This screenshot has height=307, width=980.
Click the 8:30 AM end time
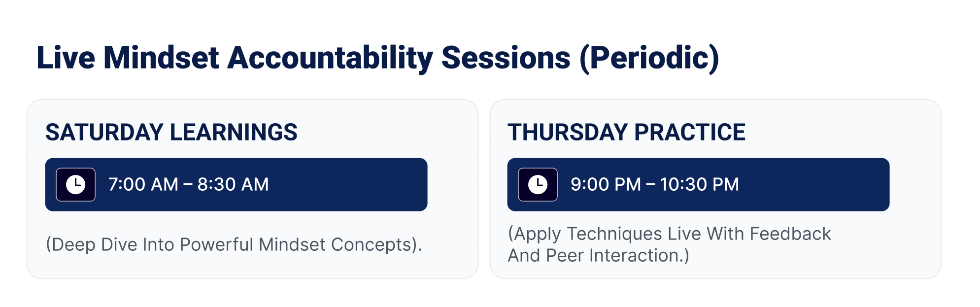click(x=233, y=184)
